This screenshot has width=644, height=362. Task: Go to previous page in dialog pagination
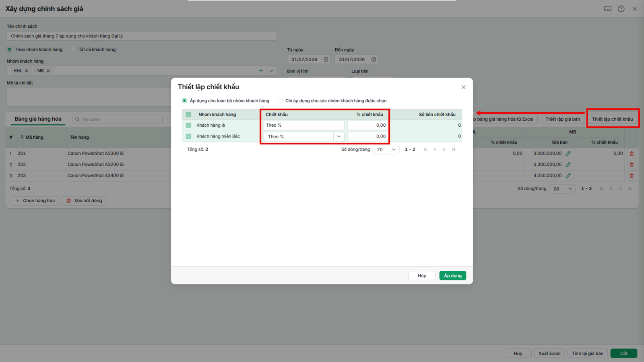(x=435, y=150)
